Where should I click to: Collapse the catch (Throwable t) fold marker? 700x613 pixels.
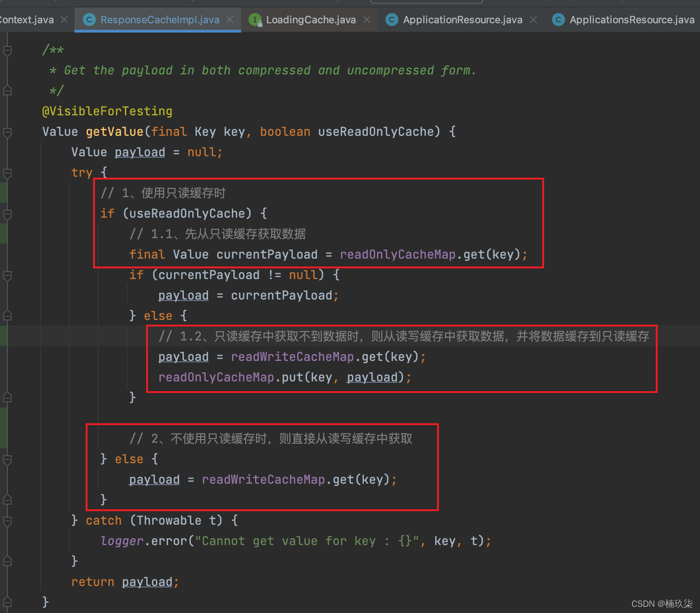(7, 521)
